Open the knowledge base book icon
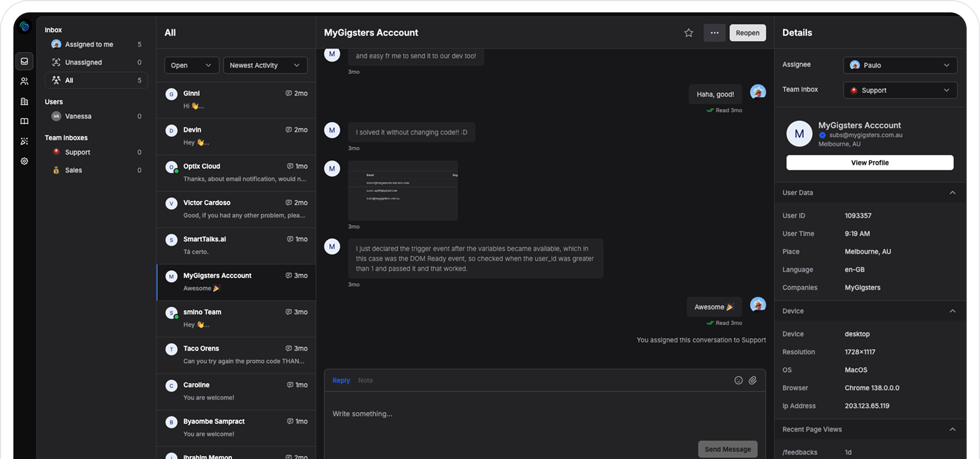The width and height of the screenshot is (980, 459). [24, 121]
